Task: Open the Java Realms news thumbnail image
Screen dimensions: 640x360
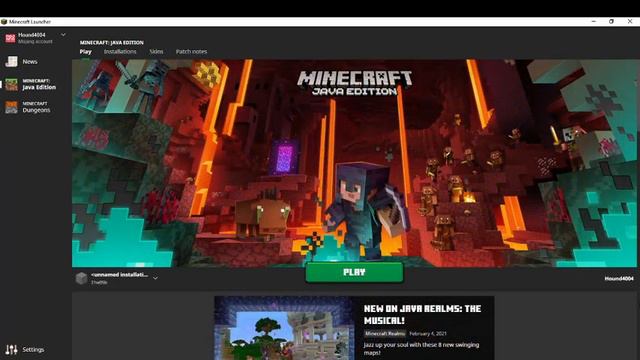Action: tap(284, 328)
